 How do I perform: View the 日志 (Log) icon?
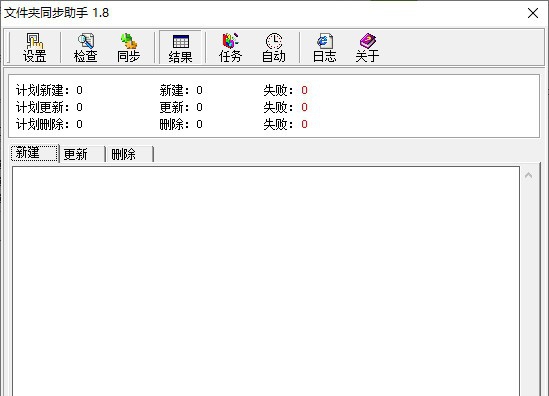(x=324, y=48)
